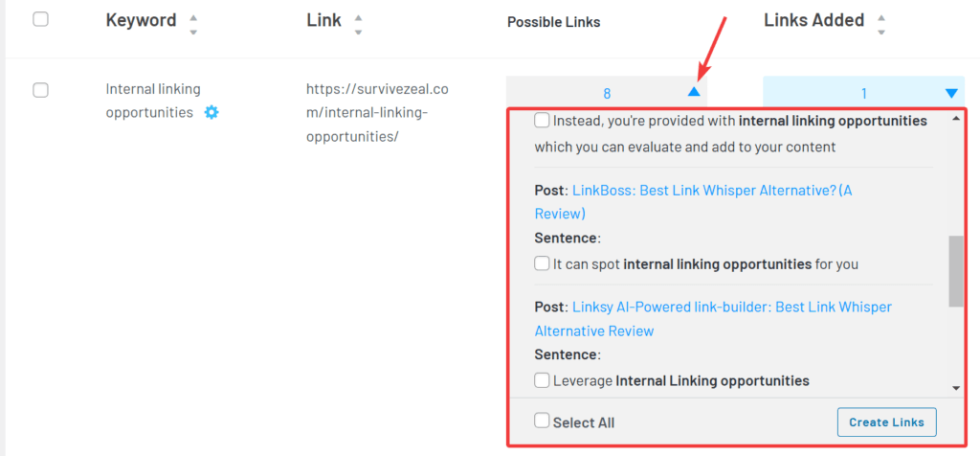980x456 pixels.
Task: Click the 8 possible links count
Action: pos(607,93)
